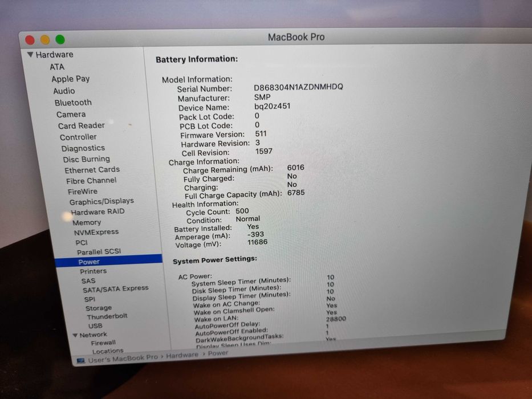Viewport: 532px width, 399px height.
Task: Open Ethernet Cards information
Action: (92, 170)
